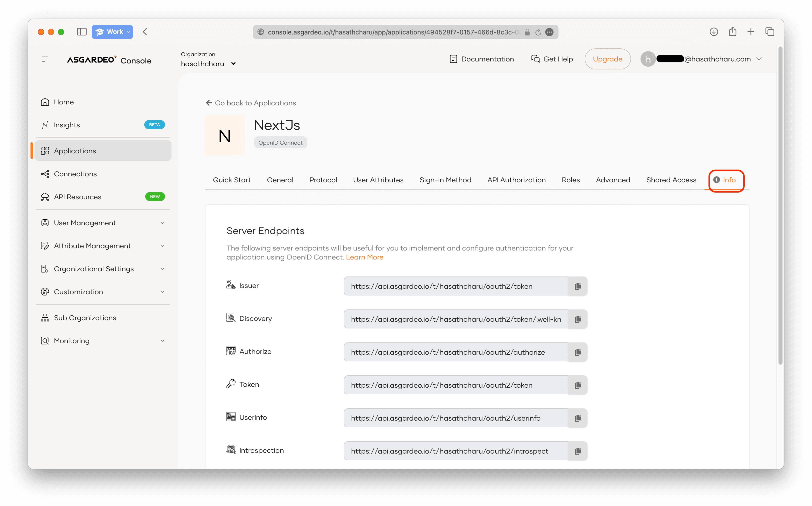Open Sub Organizations in the sidebar

coord(103,318)
